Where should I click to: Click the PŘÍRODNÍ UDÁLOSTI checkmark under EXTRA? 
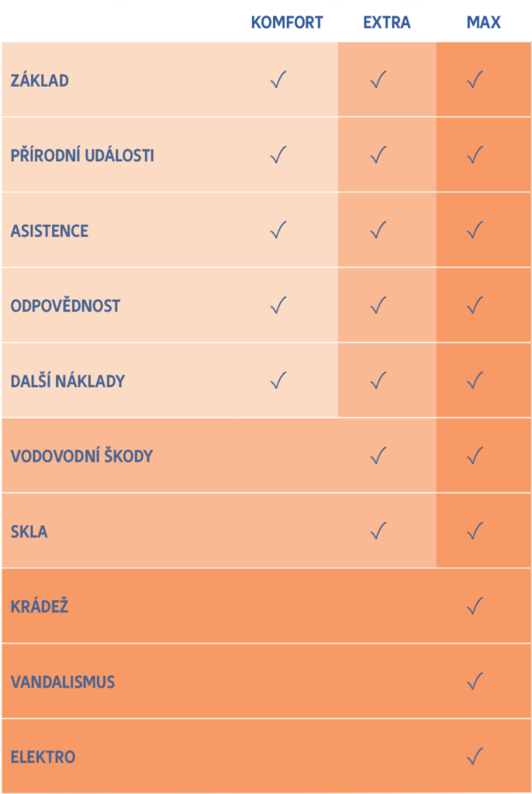coord(378,154)
